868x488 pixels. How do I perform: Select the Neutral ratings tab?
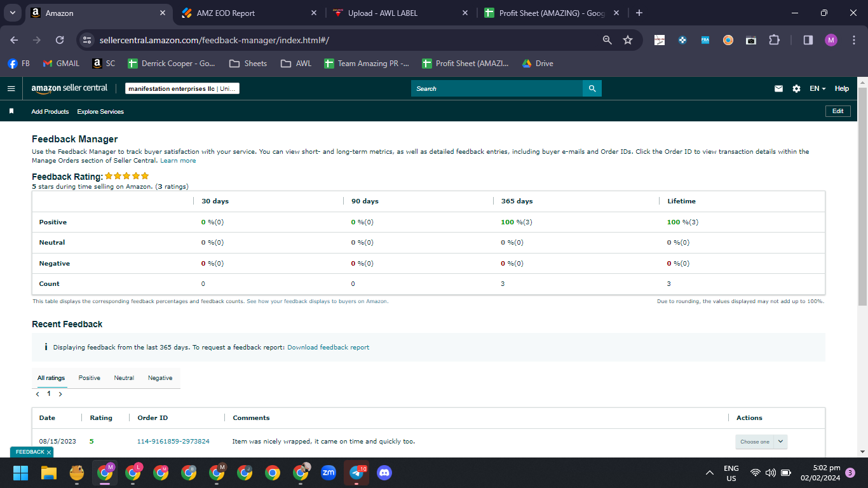coord(124,378)
